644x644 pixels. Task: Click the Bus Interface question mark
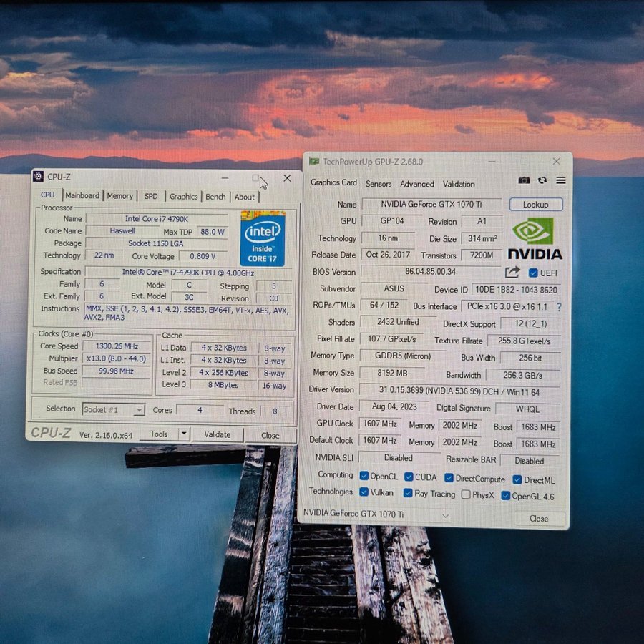point(559,307)
